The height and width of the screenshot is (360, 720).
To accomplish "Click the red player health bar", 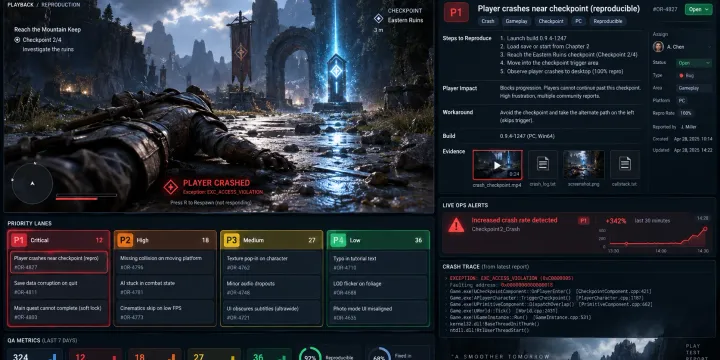I will 76,199.
